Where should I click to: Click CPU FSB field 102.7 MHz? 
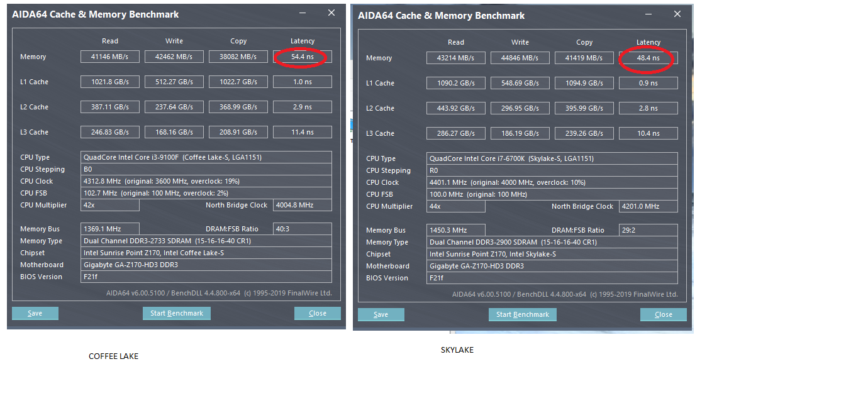click(206, 193)
